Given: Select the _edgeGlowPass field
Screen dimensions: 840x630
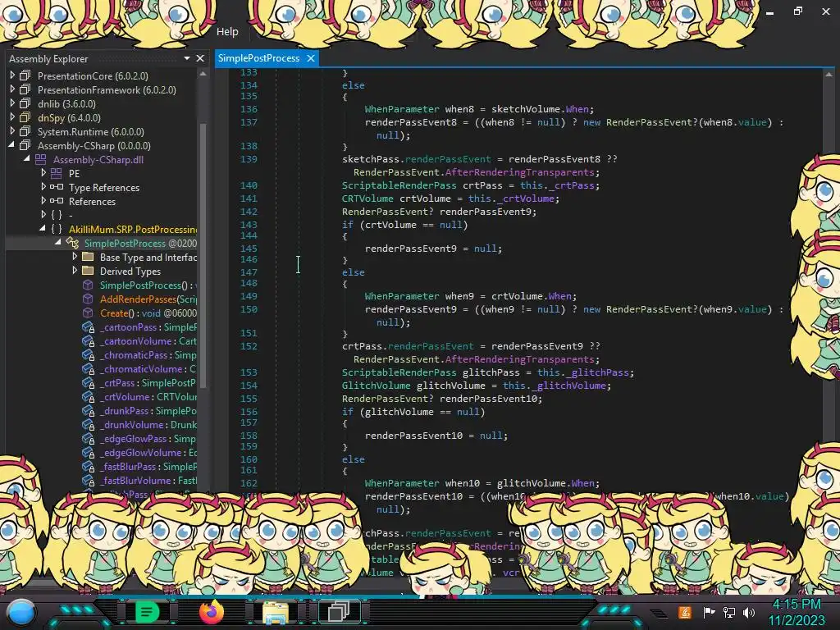Looking at the screenshot, I should pos(148,438).
